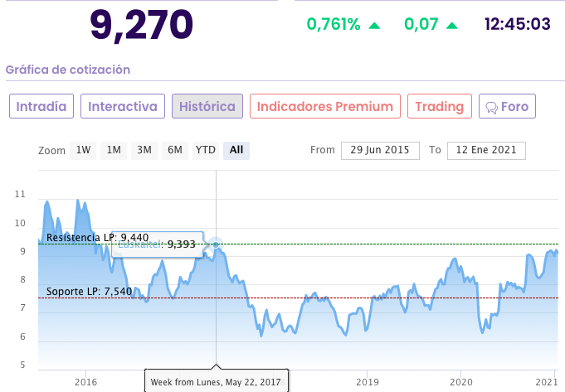
Task: Switch to the Interactiva tab
Action: (123, 106)
